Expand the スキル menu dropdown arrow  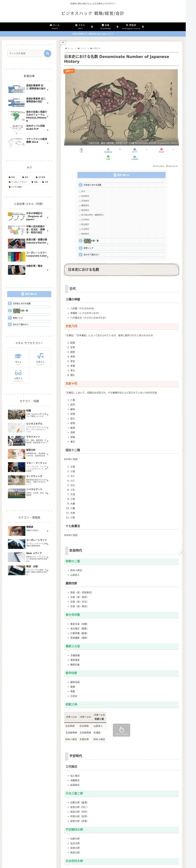[x=92, y=27]
